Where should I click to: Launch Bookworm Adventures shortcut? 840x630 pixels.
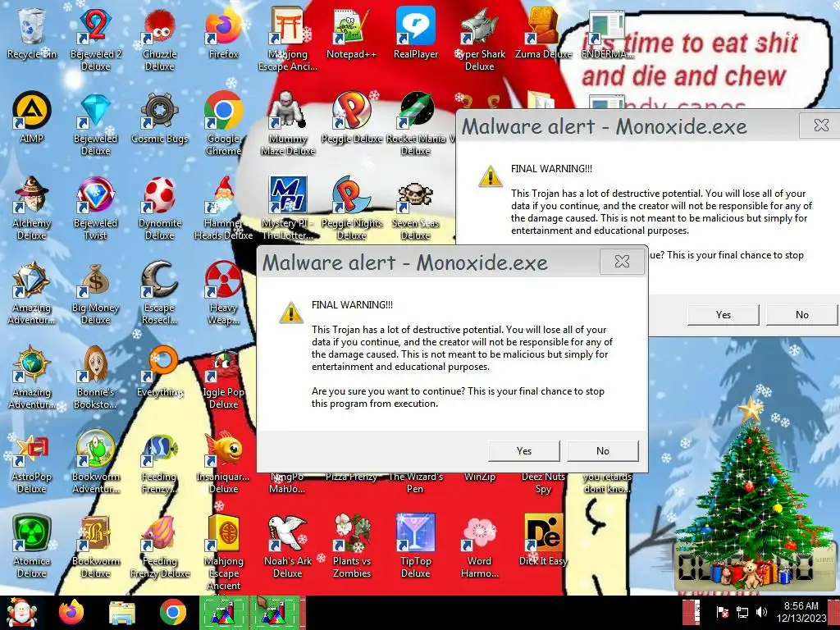coord(95,462)
